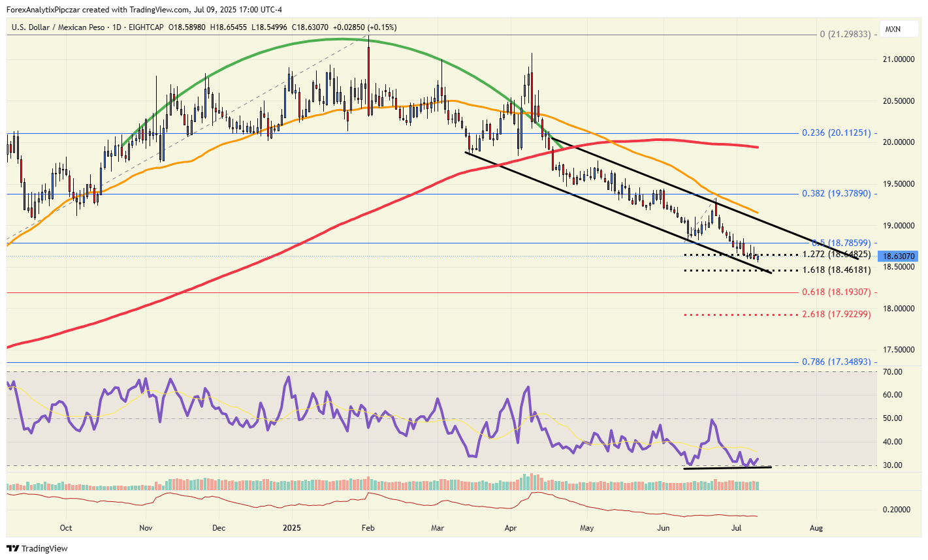
Task: Click the 0 (21.29833) Fibonacci top label
Action: 845,34
